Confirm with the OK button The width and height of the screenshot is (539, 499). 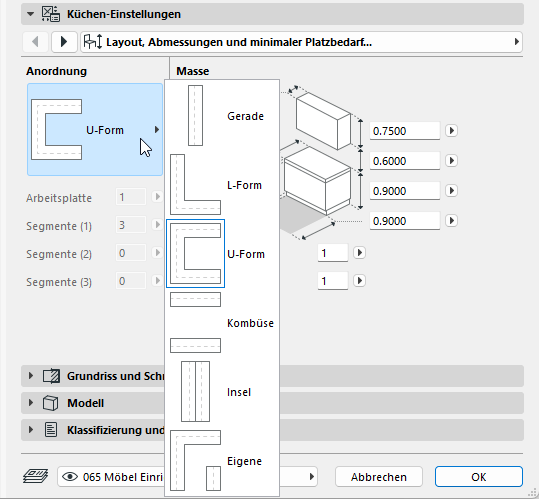tap(478, 477)
